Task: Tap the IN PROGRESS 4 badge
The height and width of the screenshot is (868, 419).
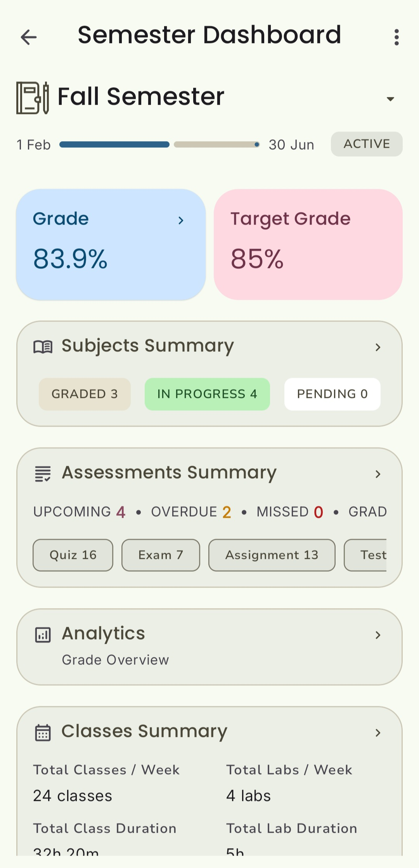Action: click(x=207, y=394)
